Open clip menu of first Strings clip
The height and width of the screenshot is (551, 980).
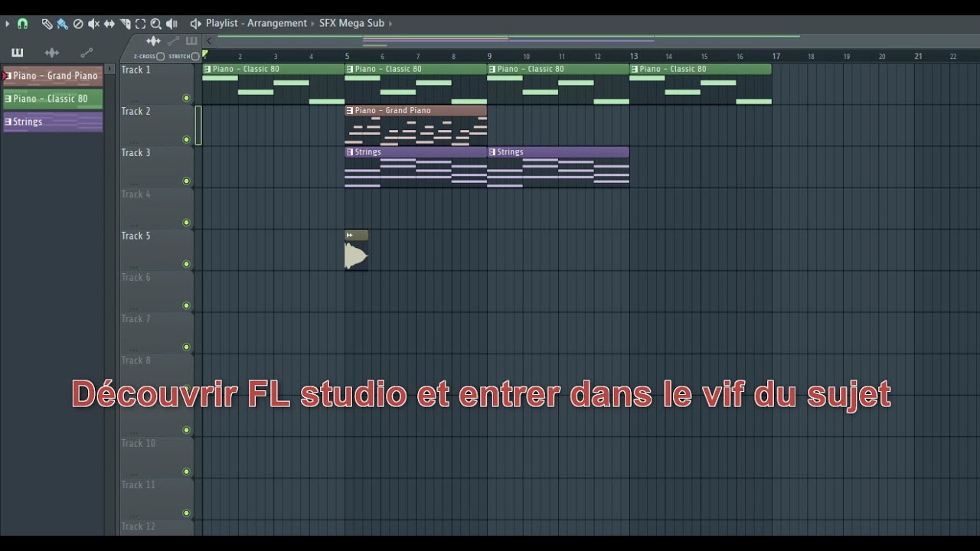click(350, 152)
